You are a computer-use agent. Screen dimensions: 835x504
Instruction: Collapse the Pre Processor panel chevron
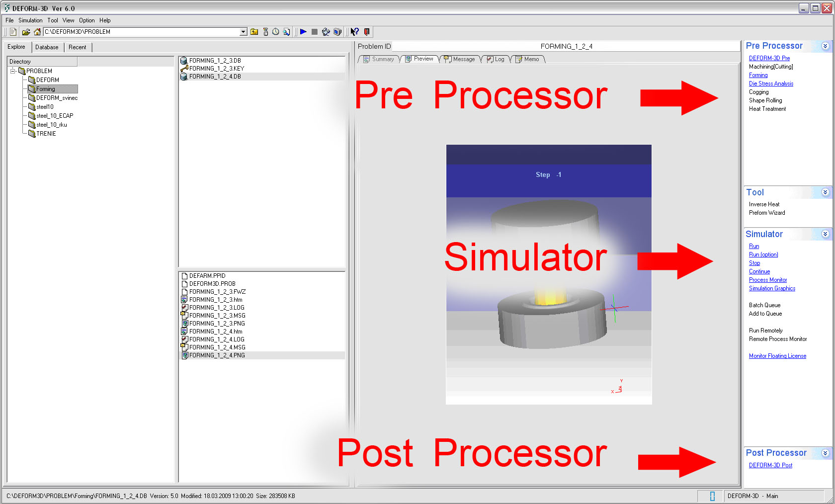[x=825, y=46]
